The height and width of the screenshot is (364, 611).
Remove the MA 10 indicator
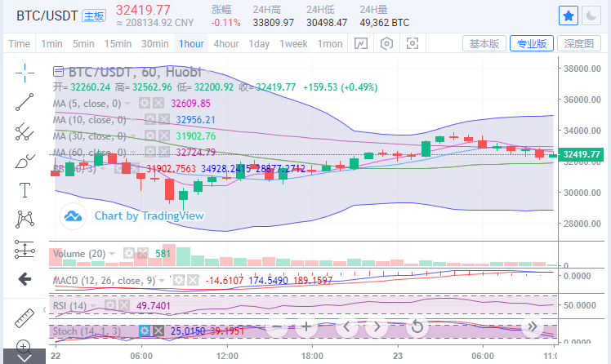click(x=163, y=119)
